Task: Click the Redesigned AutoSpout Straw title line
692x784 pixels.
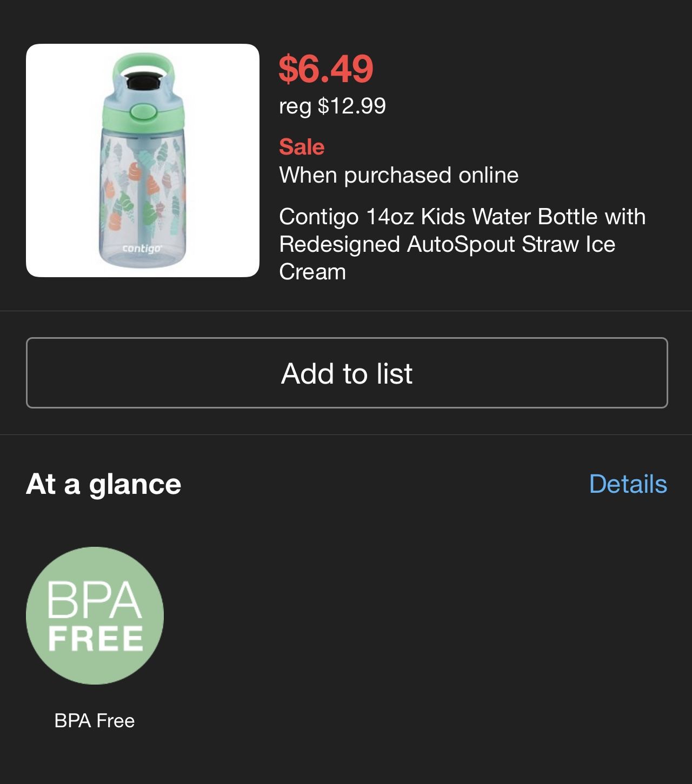Action: [447, 244]
